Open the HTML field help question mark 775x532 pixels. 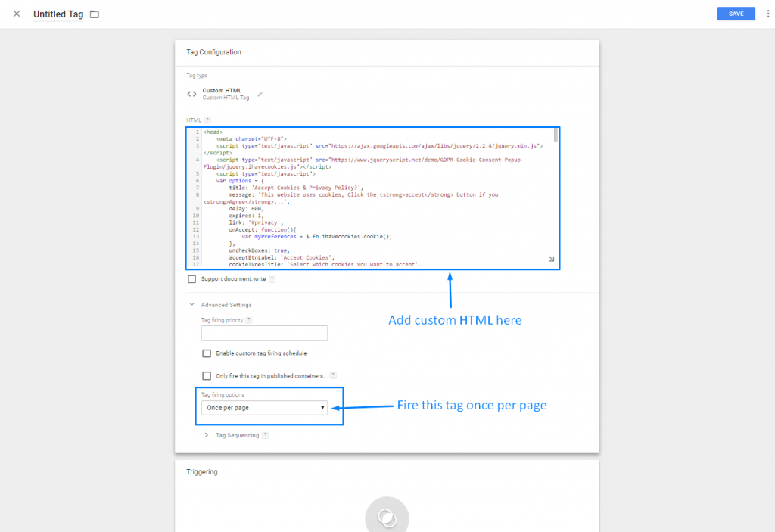tap(207, 120)
